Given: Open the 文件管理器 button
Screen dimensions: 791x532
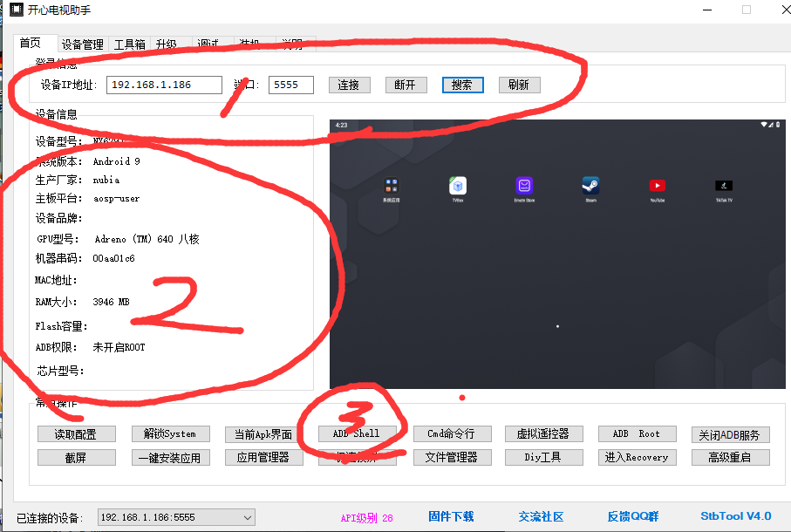Looking at the screenshot, I should click(x=452, y=457).
